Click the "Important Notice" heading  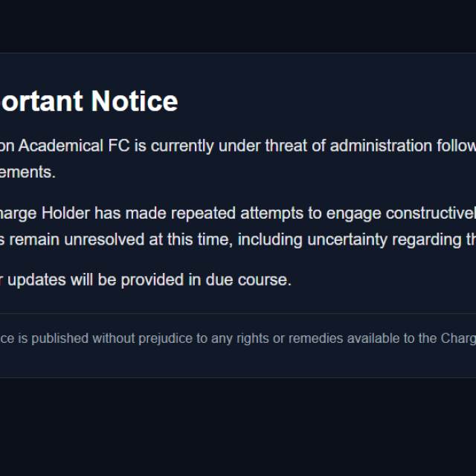(x=89, y=100)
